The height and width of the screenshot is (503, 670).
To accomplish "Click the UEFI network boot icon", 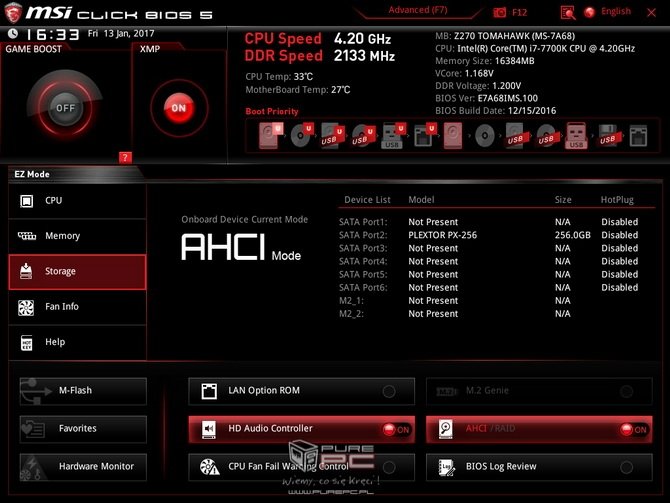I will [x=425, y=135].
